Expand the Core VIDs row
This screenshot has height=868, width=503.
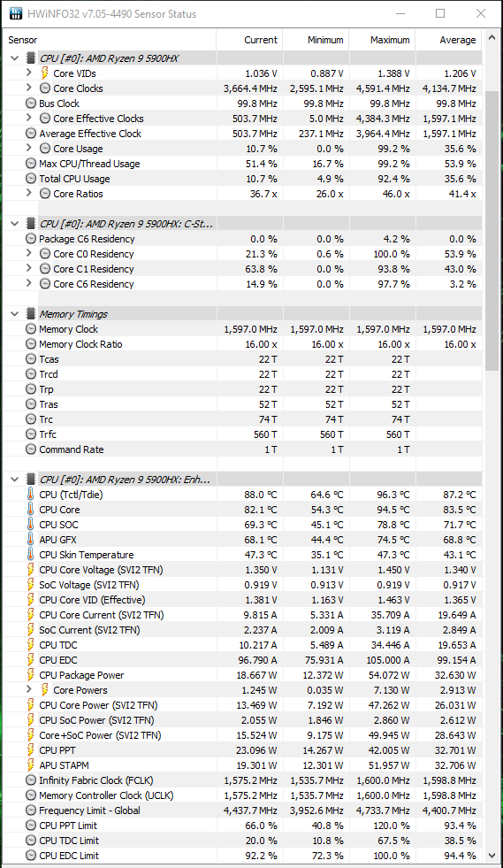click(x=29, y=73)
